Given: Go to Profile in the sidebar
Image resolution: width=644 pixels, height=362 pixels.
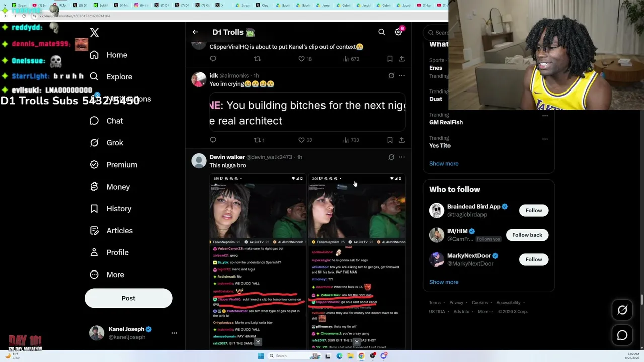Looking at the screenshot, I should [x=109, y=252].
